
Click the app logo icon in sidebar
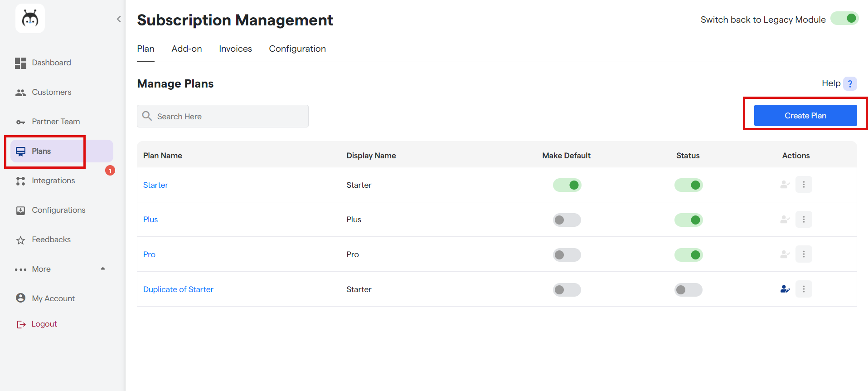point(30,19)
